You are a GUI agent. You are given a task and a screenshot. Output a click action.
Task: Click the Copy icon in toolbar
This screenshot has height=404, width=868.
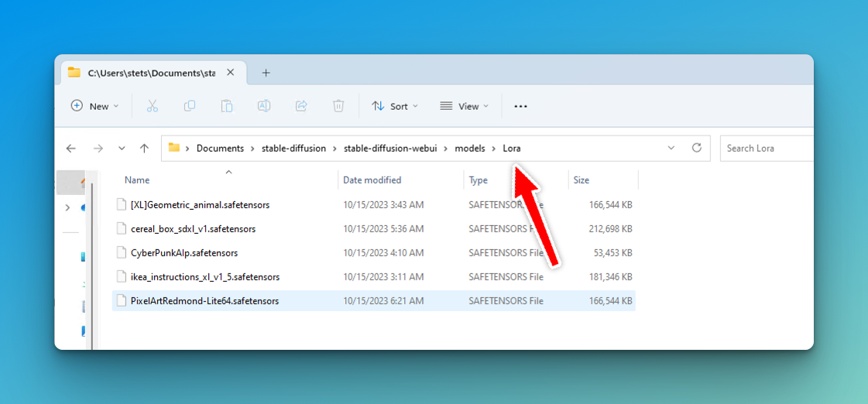pyautogui.click(x=190, y=106)
